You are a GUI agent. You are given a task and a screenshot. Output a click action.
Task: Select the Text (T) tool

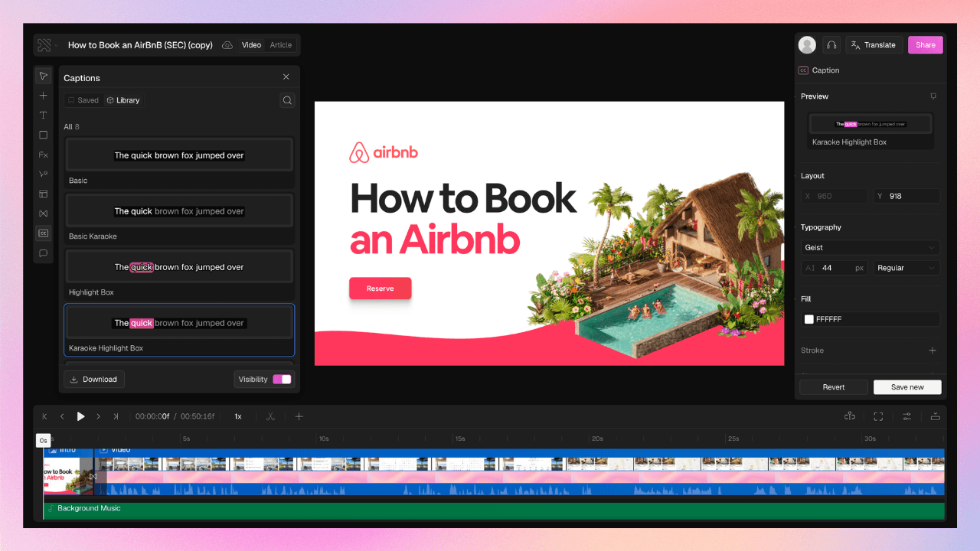point(44,116)
